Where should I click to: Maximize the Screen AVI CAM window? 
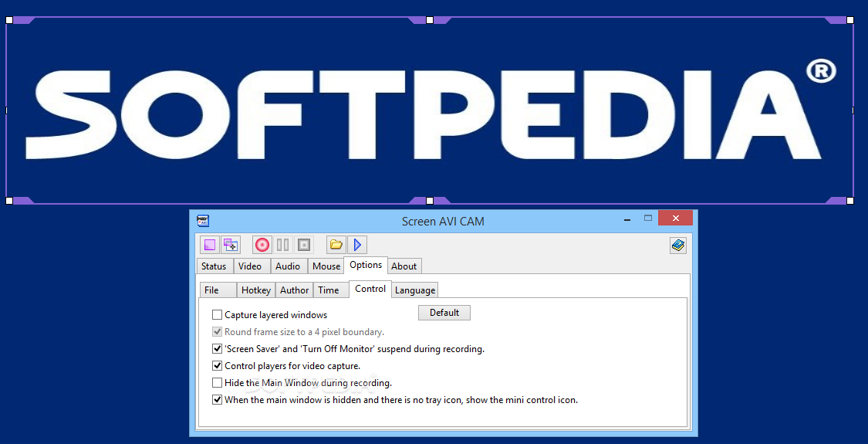(648, 219)
